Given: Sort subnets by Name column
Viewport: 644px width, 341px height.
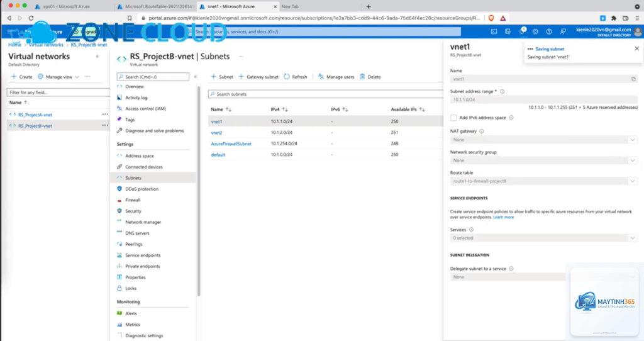Looking at the screenshot, I should (x=221, y=109).
